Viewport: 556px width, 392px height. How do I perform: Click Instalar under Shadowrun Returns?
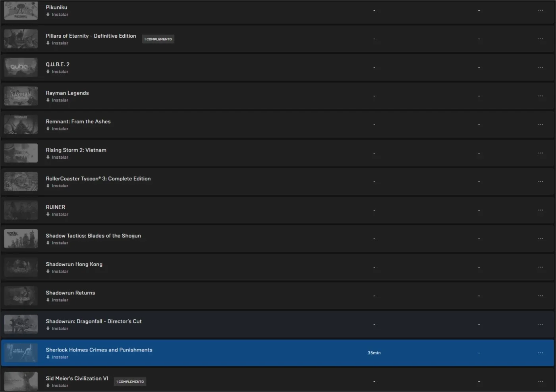click(x=57, y=300)
